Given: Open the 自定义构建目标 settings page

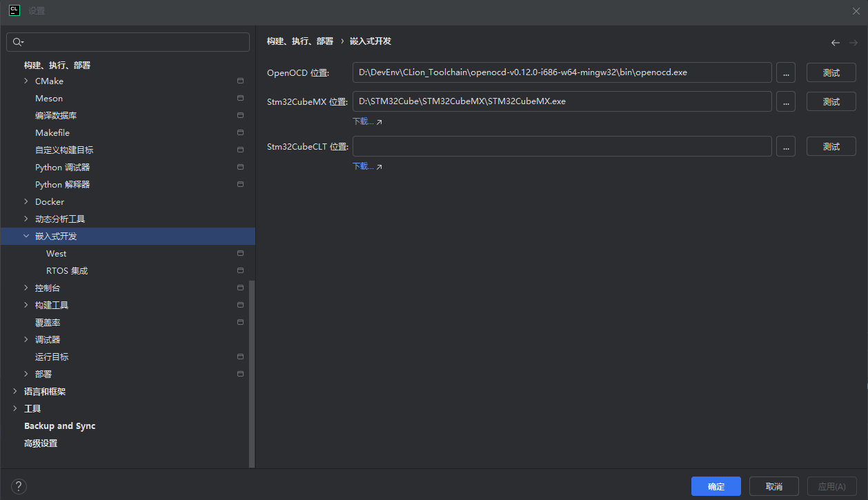Looking at the screenshot, I should [64, 150].
